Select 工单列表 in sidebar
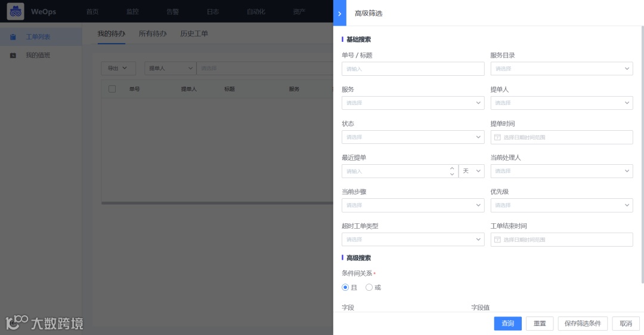This screenshot has width=644, height=335. (x=41, y=37)
